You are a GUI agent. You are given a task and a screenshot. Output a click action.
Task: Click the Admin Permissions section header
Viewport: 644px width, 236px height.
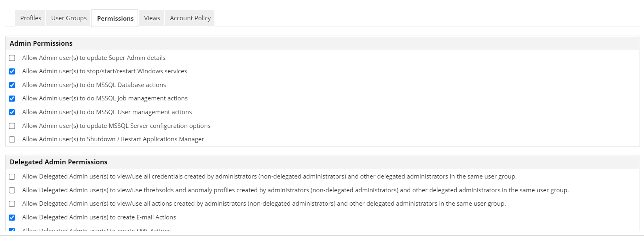point(41,43)
